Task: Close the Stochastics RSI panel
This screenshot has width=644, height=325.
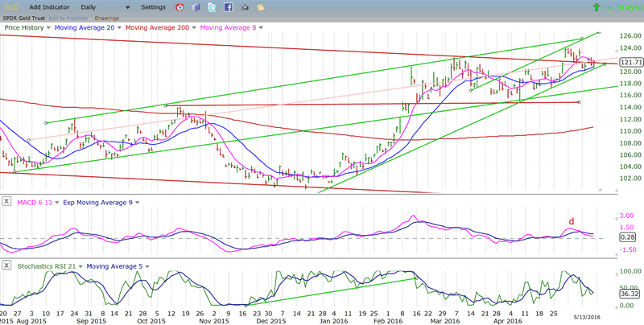Action: tap(6, 266)
